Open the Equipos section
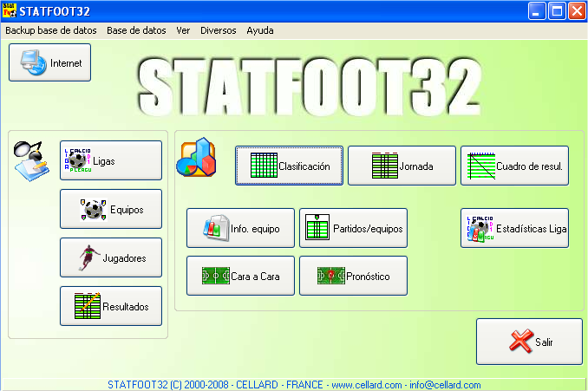This screenshot has height=391, width=588. point(111,209)
